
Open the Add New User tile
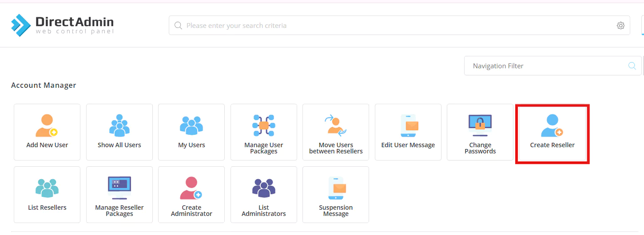point(47,132)
